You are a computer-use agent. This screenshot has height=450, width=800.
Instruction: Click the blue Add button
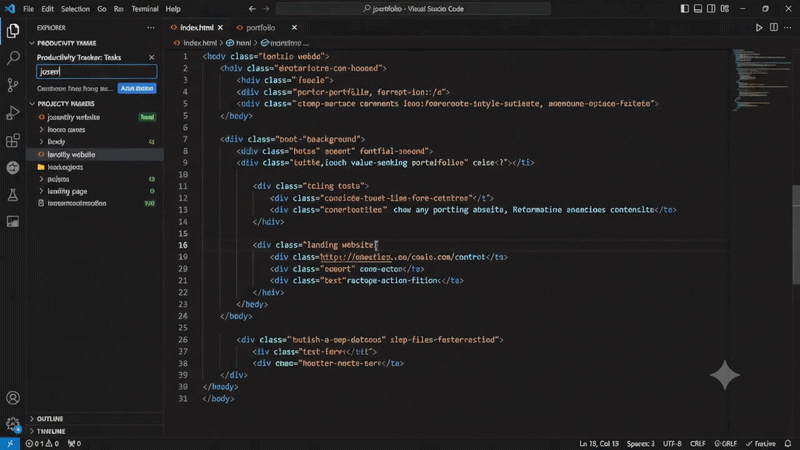click(x=137, y=88)
